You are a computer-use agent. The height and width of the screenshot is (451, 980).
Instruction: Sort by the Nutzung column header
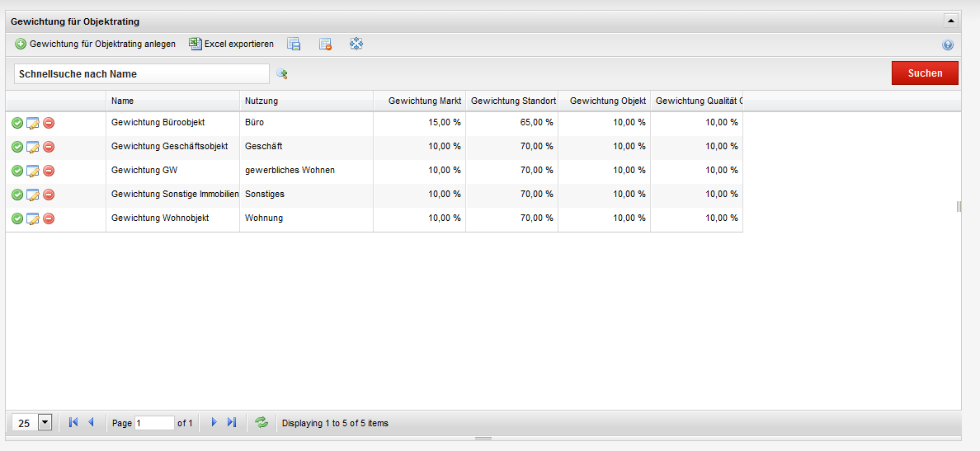pyautogui.click(x=306, y=101)
